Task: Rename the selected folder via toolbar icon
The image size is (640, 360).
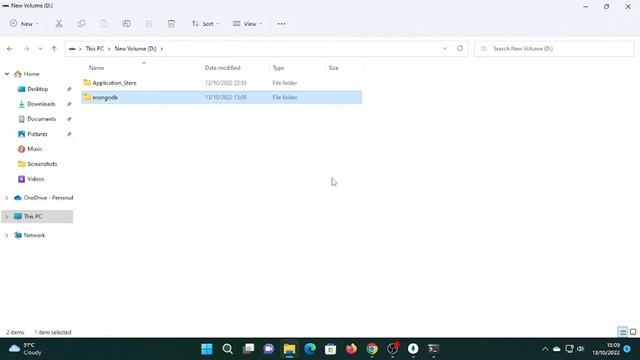Action: point(127,24)
